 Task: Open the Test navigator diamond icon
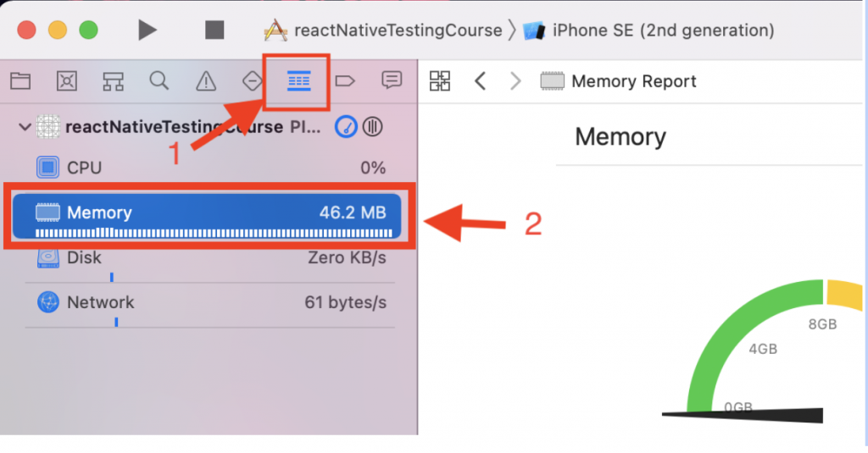click(x=252, y=81)
